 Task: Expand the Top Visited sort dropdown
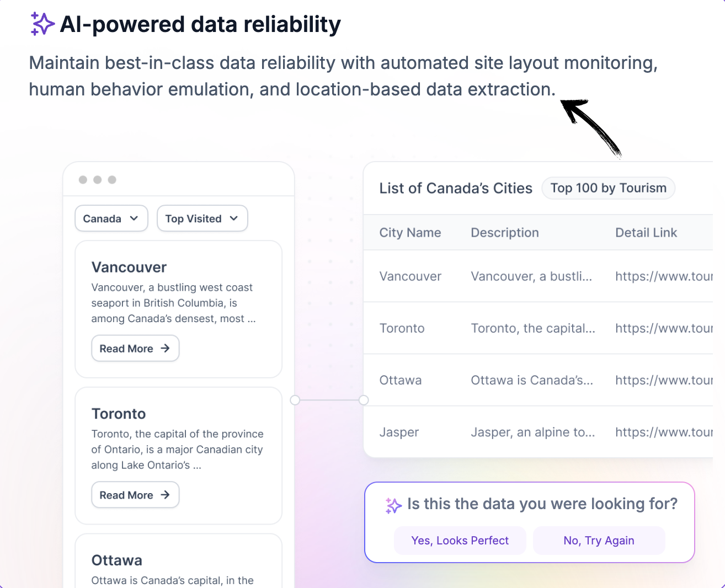click(202, 218)
